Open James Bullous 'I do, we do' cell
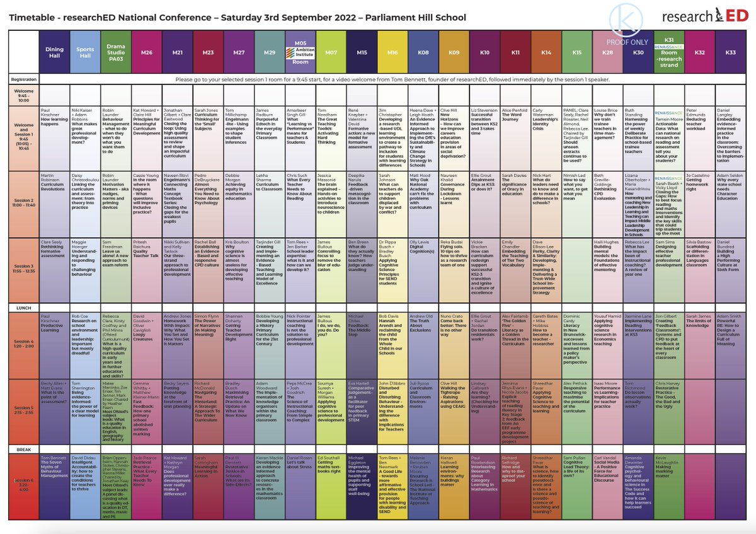 tap(331, 345)
